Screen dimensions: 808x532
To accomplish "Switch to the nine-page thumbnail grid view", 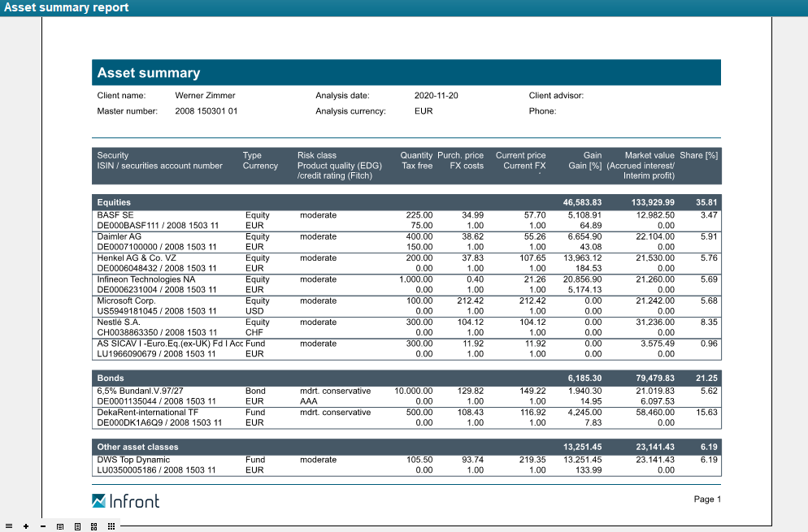I will pos(111,526).
